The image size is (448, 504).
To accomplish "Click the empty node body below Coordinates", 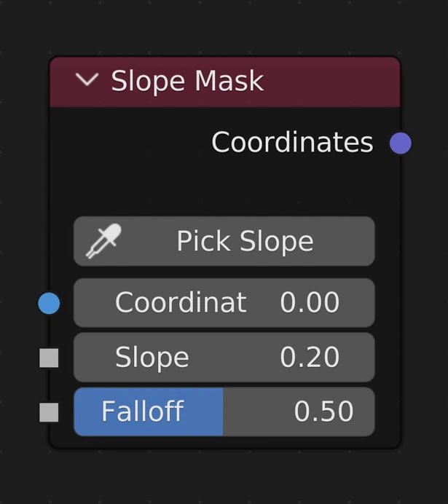I will (x=219, y=186).
